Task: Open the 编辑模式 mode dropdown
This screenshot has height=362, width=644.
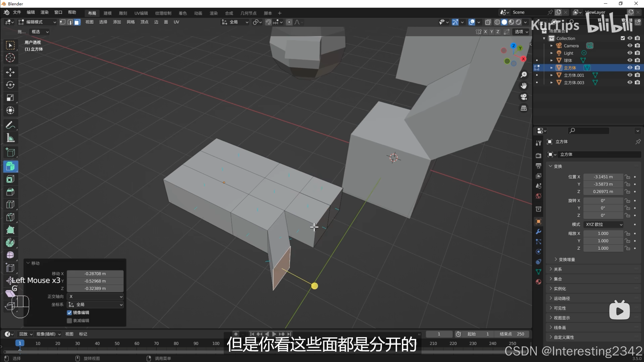Action: coord(37,22)
